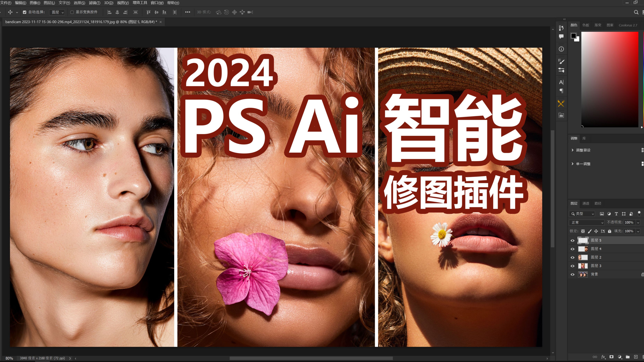
Task: Align left edges of layers
Action: (x=109, y=12)
